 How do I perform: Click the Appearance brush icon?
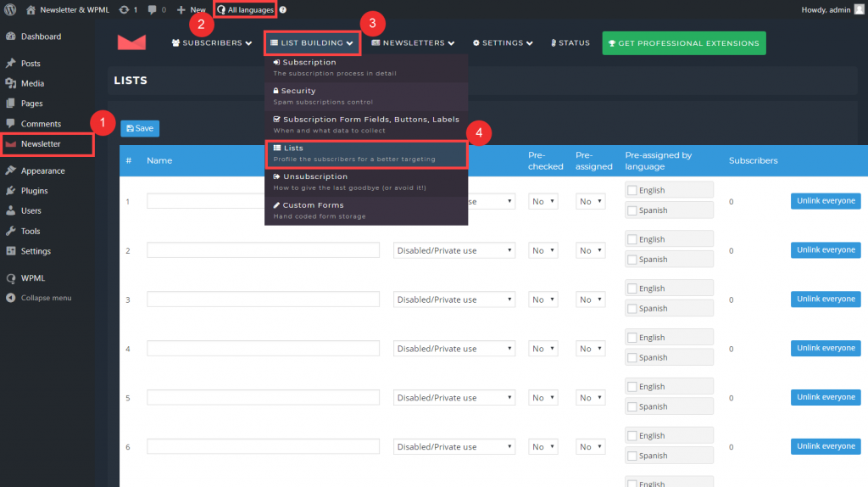[10, 170]
